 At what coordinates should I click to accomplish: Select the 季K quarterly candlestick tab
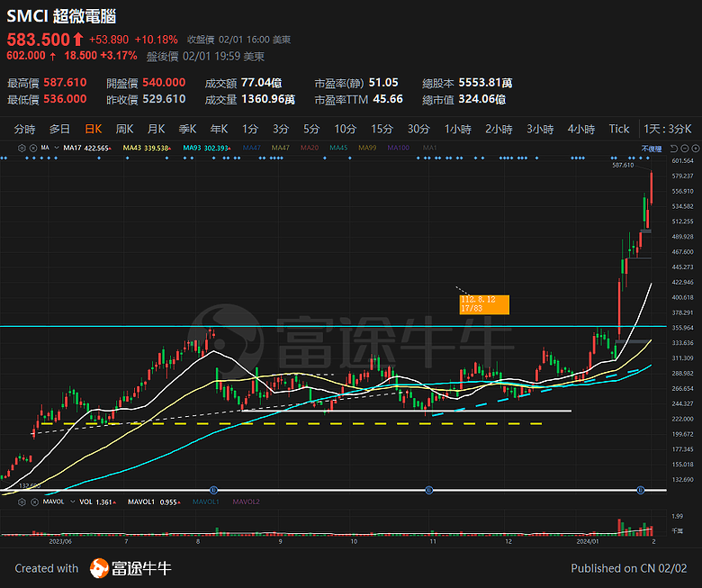click(187, 130)
